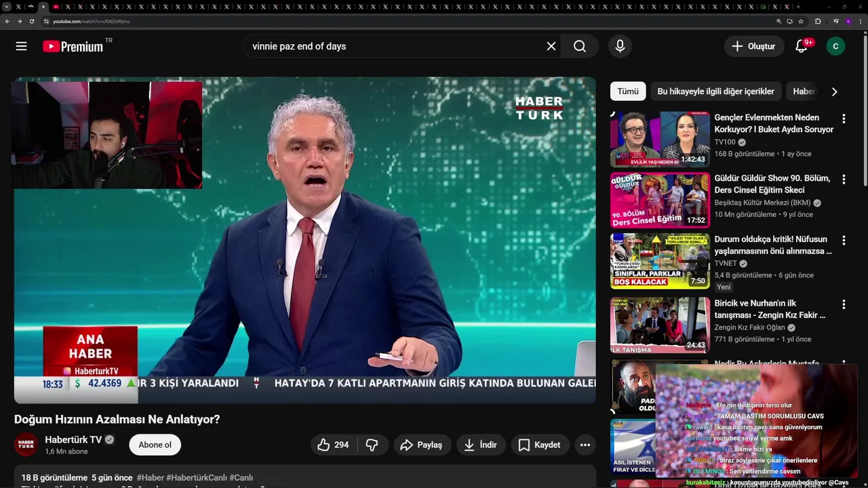Open the Biricik ve Nurhan'ın ilk tanışması thumbnail
The image size is (868, 488).
pyautogui.click(x=660, y=325)
